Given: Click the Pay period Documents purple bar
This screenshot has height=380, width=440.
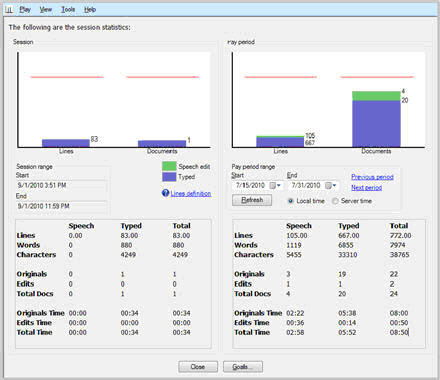Looking at the screenshot, I should pos(376,124).
